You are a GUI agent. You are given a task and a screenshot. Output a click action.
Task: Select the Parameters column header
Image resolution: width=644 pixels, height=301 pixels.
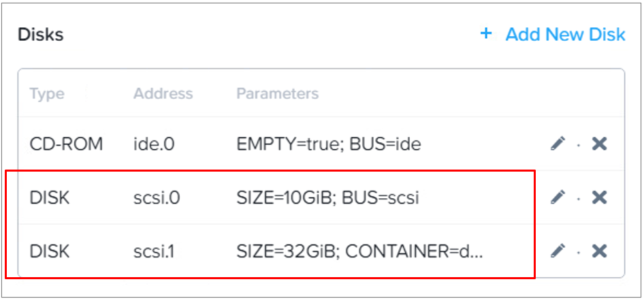(x=278, y=93)
